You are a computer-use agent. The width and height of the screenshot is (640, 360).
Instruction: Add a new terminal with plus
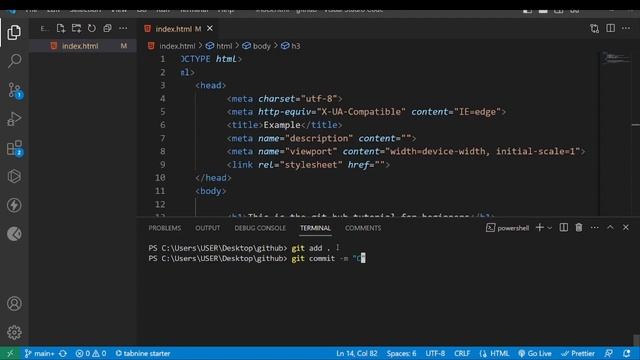pyautogui.click(x=540, y=227)
